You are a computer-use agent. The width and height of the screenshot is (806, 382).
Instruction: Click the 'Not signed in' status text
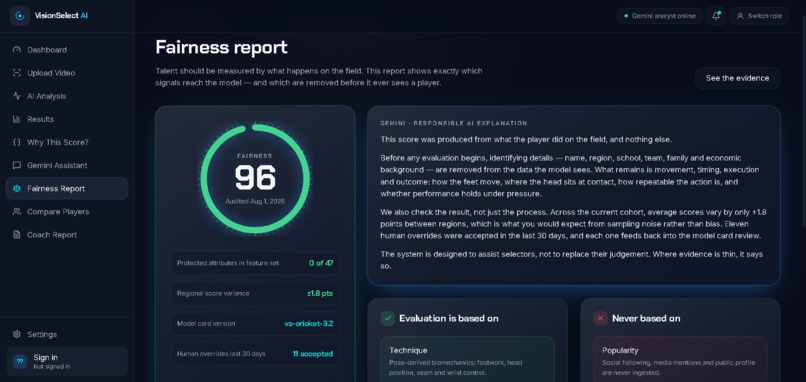tap(51, 367)
